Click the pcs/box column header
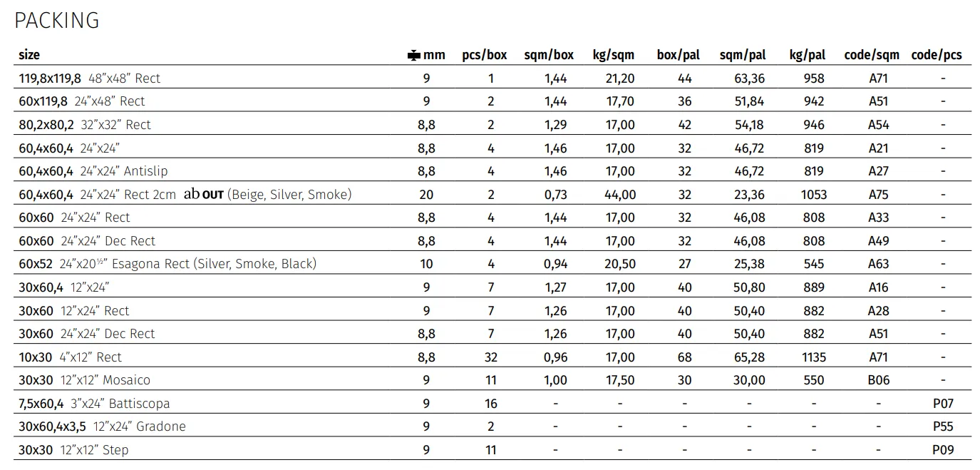 coord(485,55)
